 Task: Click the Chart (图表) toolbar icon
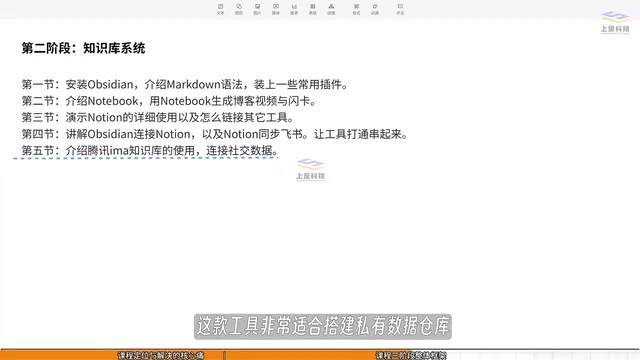(294, 9)
